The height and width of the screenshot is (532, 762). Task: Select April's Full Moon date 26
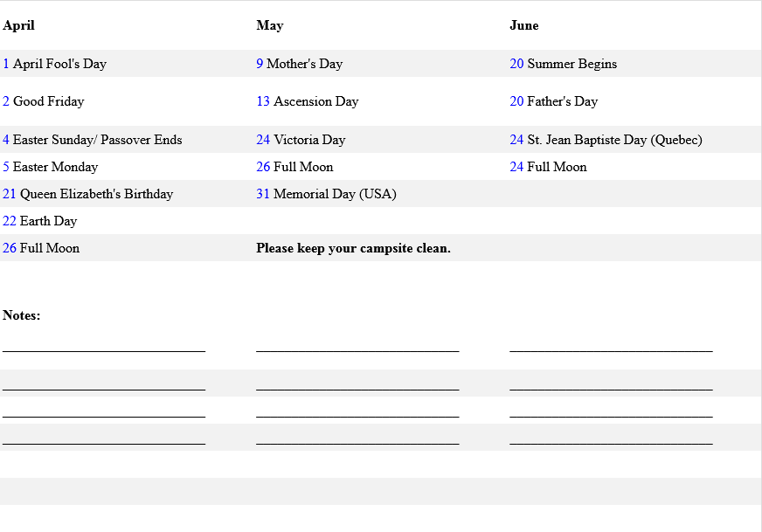(10, 248)
